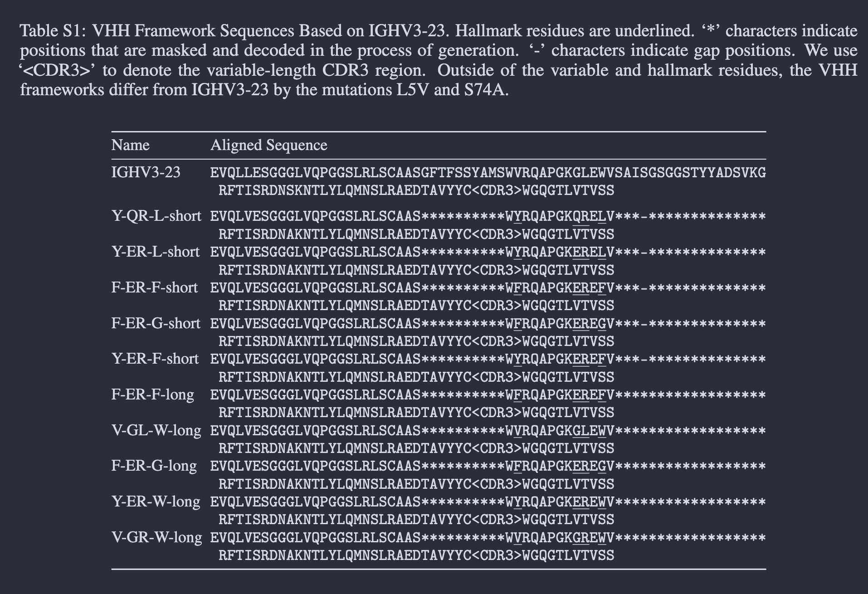The image size is (868, 594).
Task: Click the V-GR-W-long row label
Action: (156, 537)
